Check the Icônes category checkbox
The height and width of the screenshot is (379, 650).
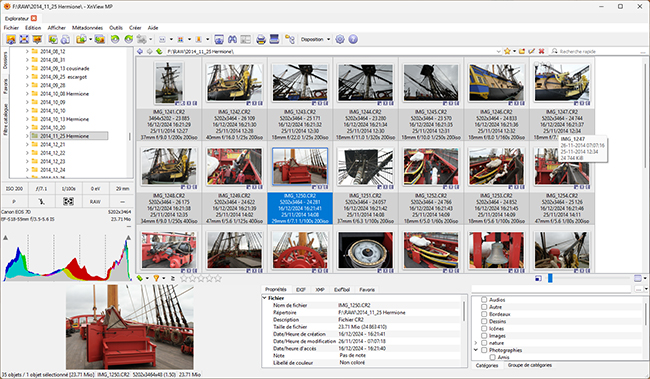[484, 328]
